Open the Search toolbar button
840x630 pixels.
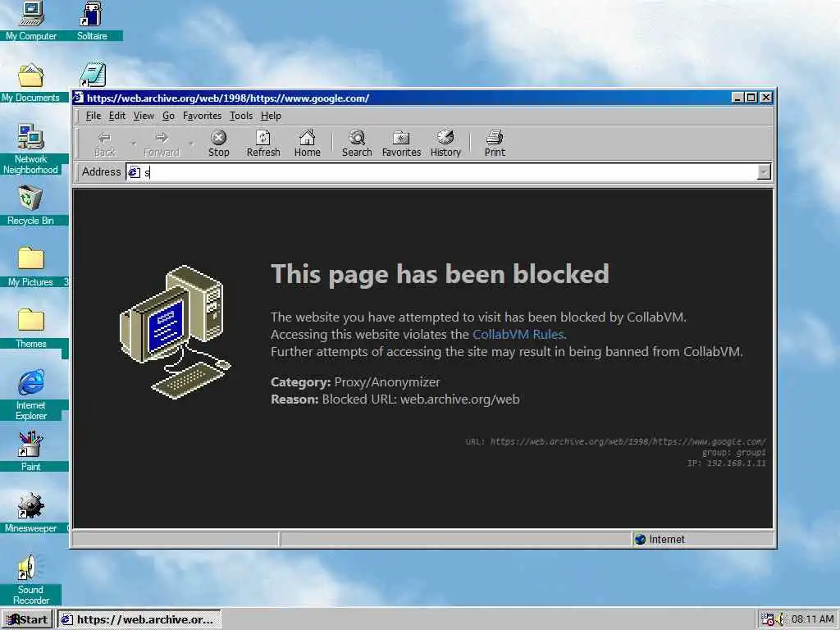click(x=357, y=144)
